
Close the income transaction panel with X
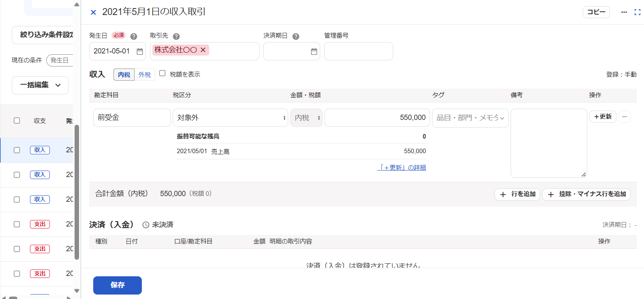point(93,13)
